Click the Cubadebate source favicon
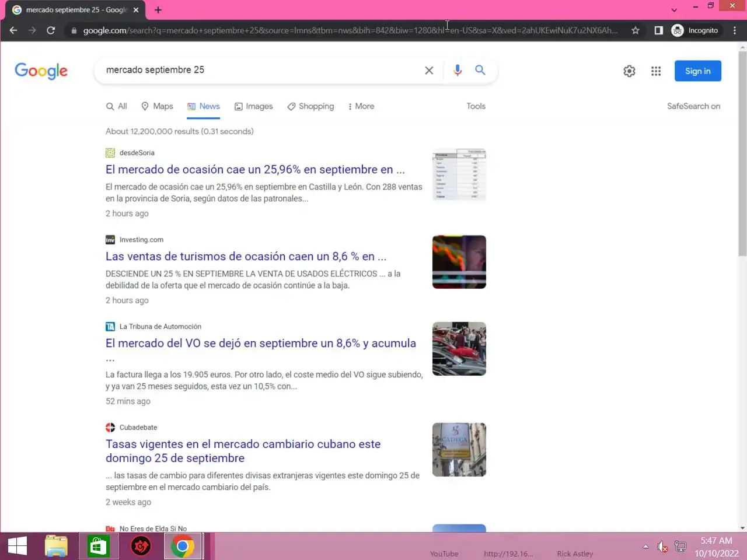Viewport: 747px width, 560px height. coord(110,428)
